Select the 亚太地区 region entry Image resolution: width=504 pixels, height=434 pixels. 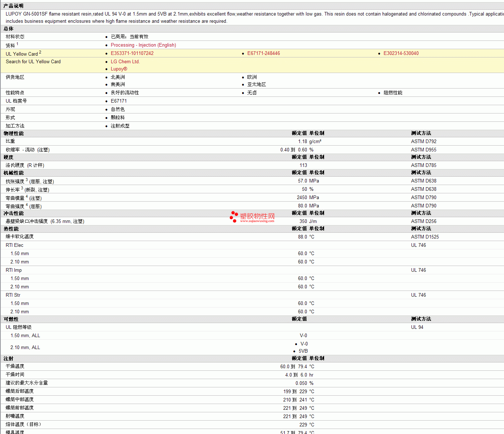point(257,85)
